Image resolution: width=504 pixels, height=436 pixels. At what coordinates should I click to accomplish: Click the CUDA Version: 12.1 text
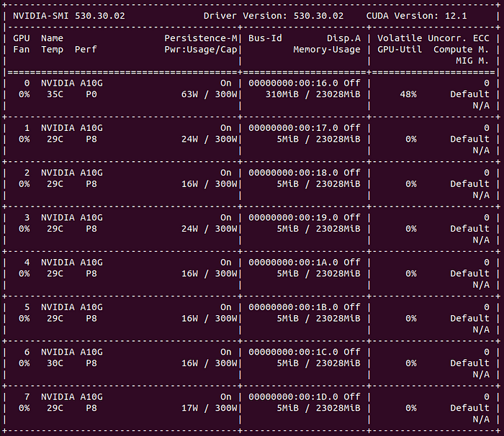point(417,16)
